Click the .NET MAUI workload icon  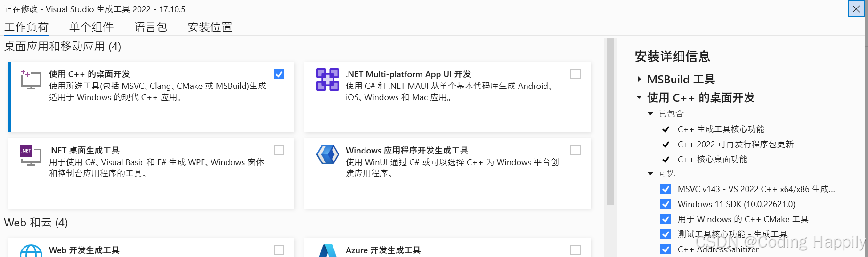(x=327, y=80)
